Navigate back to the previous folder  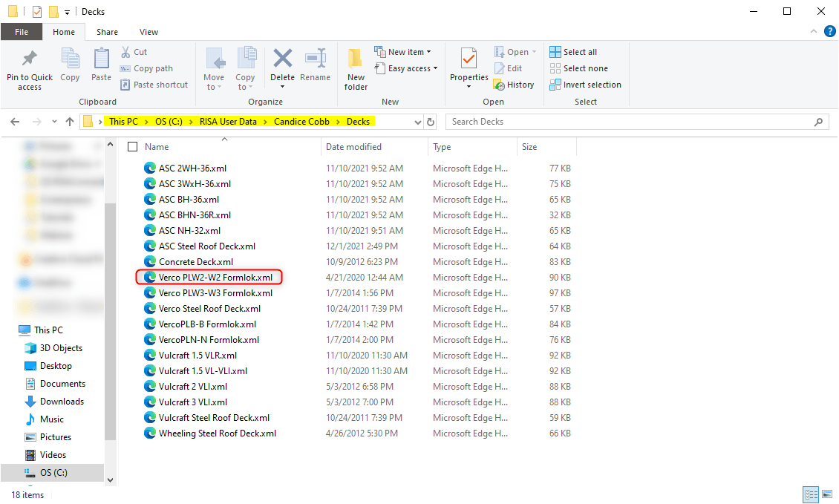tap(15, 121)
